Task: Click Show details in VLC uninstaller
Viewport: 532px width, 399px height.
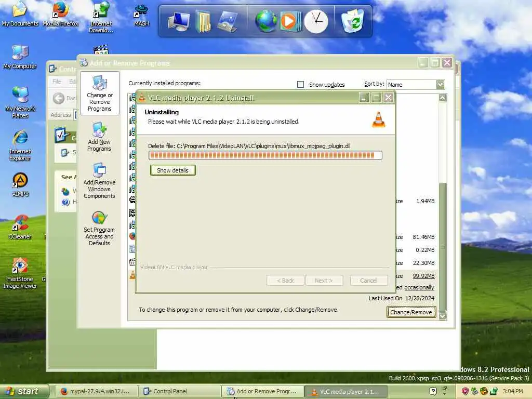Action: (172, 170)
